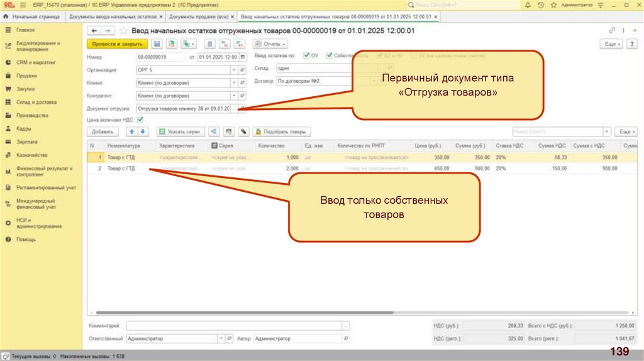Open 'Продажи' section in sidebar
The width and height of the screenshot is (644, 361).
(x=26, y=76)
